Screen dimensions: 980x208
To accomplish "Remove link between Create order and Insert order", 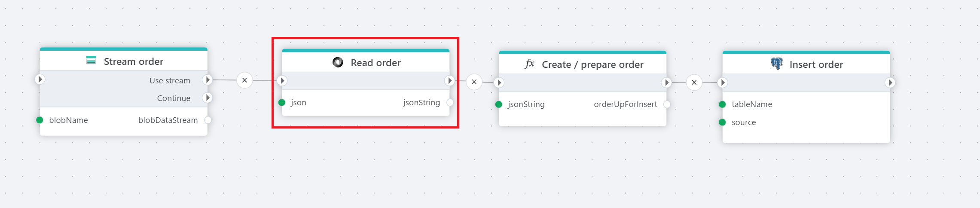I will 694,83.
